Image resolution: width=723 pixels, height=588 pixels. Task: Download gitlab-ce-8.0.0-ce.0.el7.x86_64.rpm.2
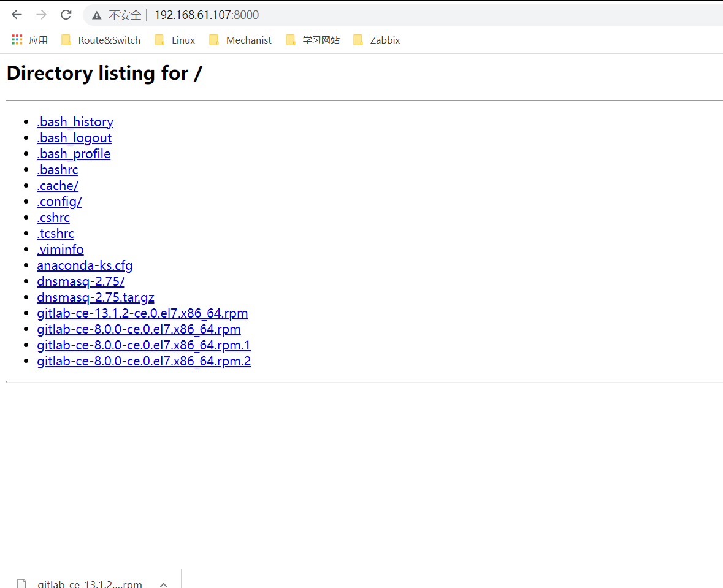pos(143,361)
